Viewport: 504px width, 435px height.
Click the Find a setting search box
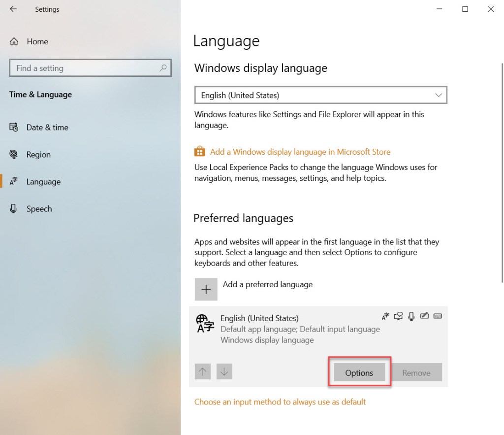pyautogui.click(x=84, y=68)
